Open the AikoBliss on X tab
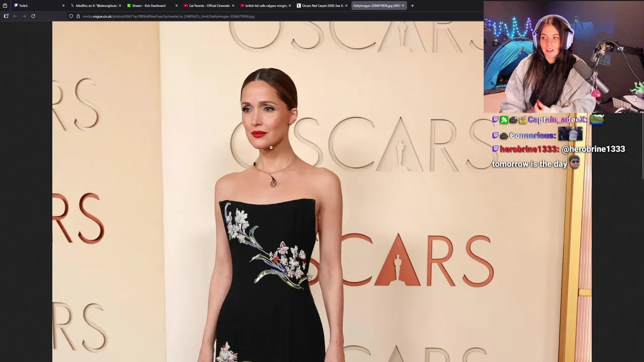 [x=96, y=6]
